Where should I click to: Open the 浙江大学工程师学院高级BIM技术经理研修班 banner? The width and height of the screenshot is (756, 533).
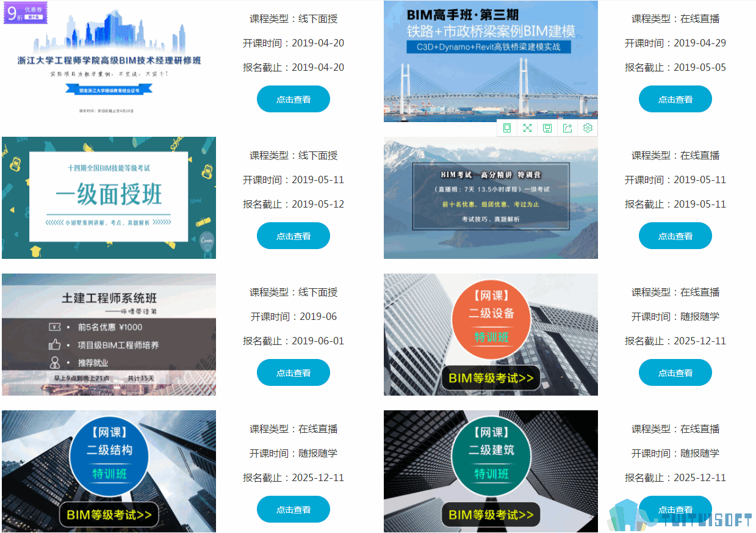tap(109, 61)
